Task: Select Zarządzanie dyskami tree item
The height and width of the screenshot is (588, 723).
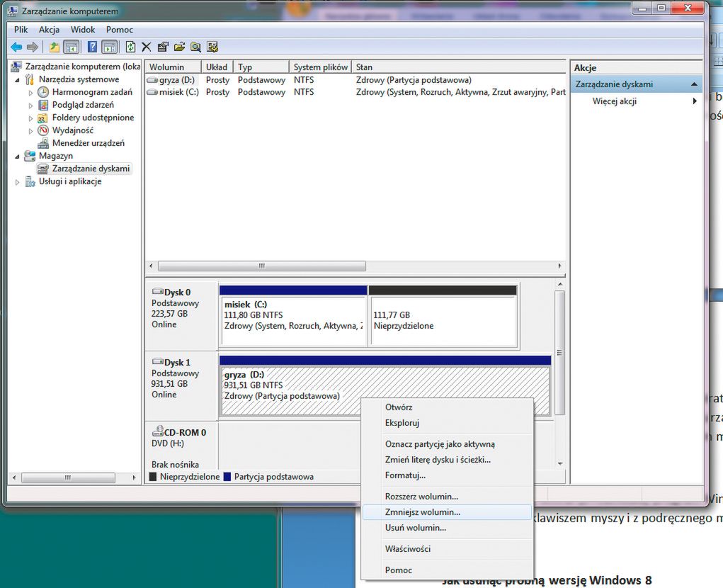Action: [91, 169]
